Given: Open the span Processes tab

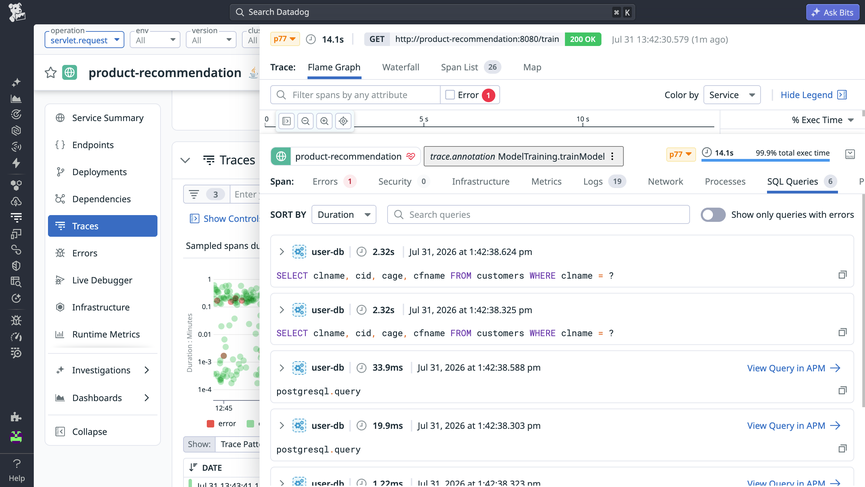Looking at the screenshot, I should (725, 181).
